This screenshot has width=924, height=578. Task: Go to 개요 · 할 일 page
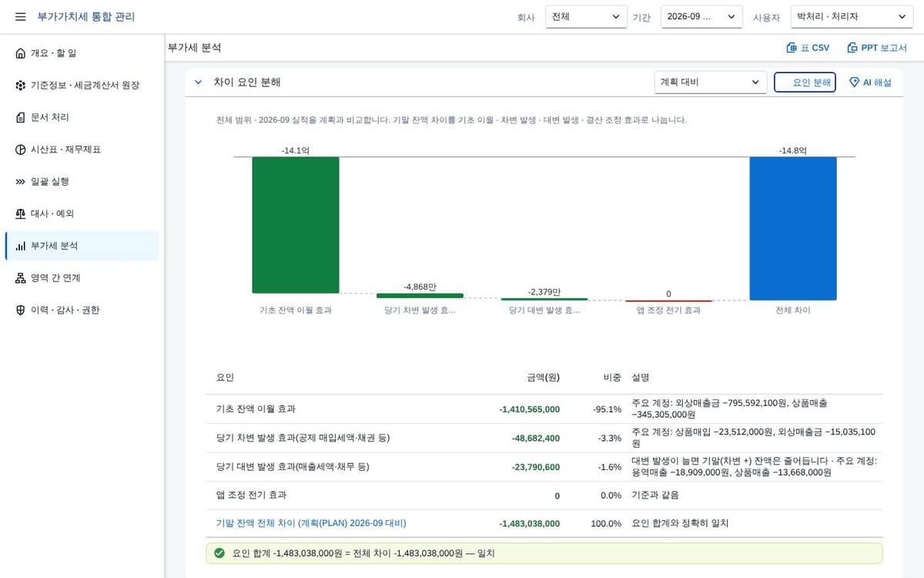tap(82, 53)
